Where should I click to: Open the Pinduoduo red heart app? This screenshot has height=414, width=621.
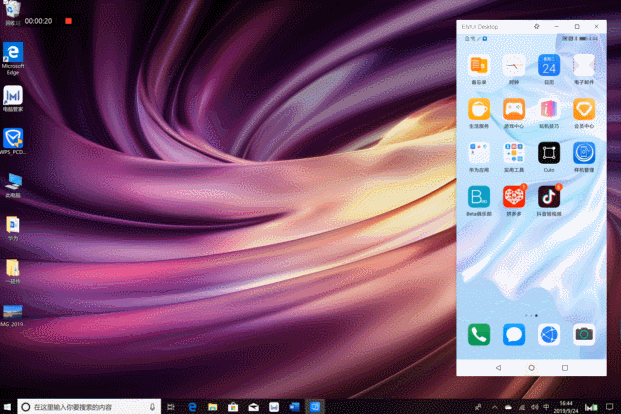click(x=514, y=197)
